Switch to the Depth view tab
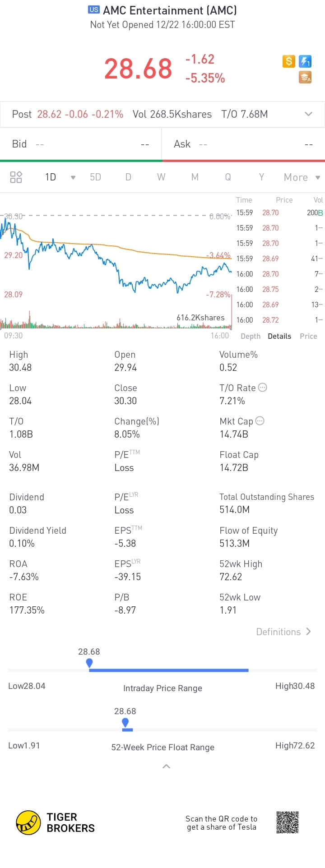This screenshot has width=325, height=868. point(251,336)
